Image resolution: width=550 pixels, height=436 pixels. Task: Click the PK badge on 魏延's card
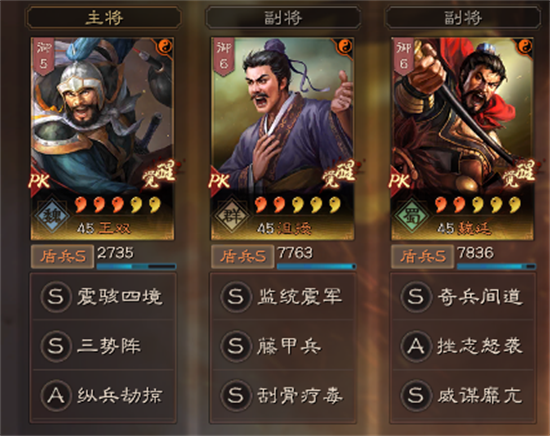click(x=400, y=181)
